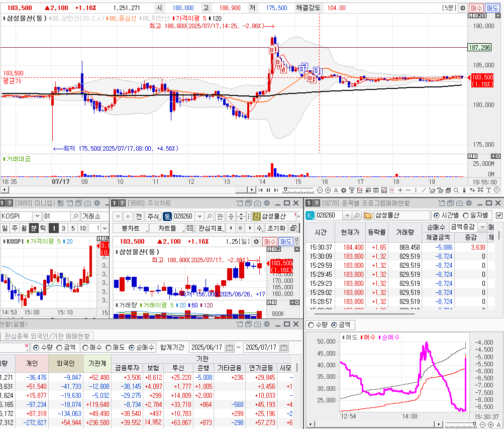Click grid layout icon in [0893] window title

[60, 203]
